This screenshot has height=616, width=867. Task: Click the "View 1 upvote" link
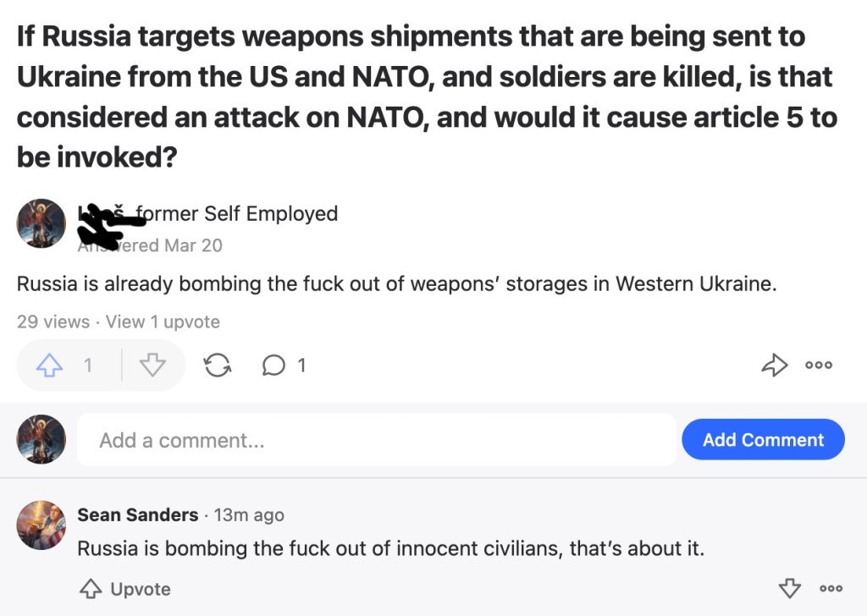pos(163,322)
